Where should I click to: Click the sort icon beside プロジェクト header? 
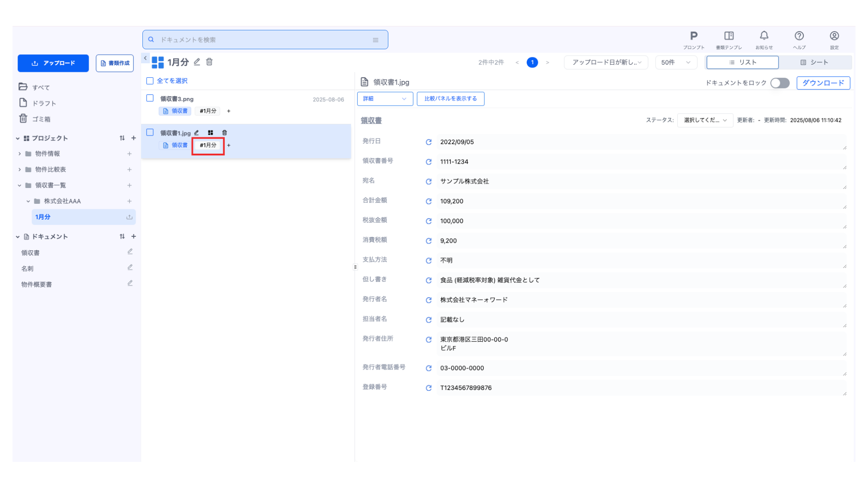122,138
